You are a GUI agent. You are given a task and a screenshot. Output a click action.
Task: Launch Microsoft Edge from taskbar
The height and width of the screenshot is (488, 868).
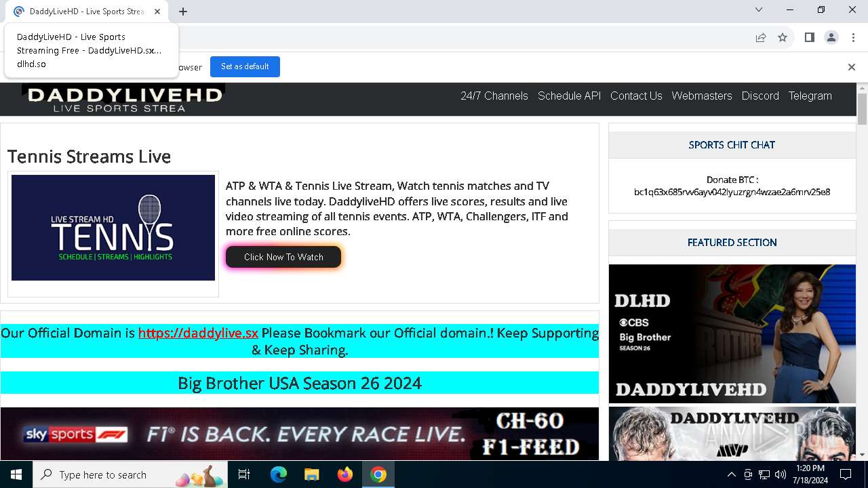[x=279, y=474]
